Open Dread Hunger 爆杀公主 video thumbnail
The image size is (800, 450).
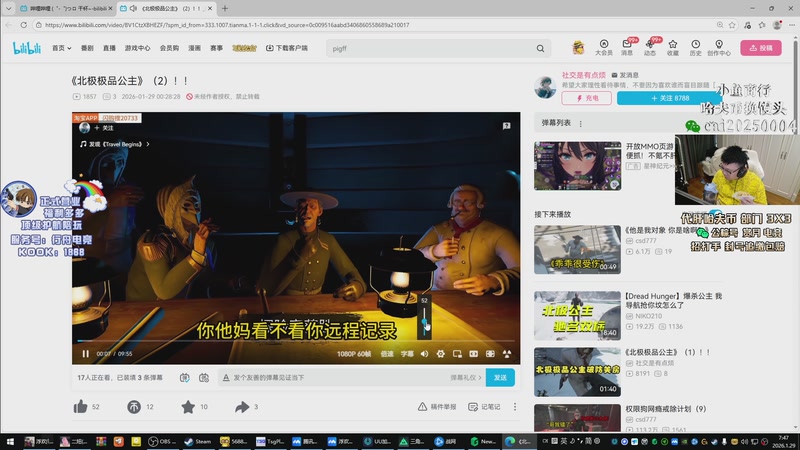coord(578,316)
